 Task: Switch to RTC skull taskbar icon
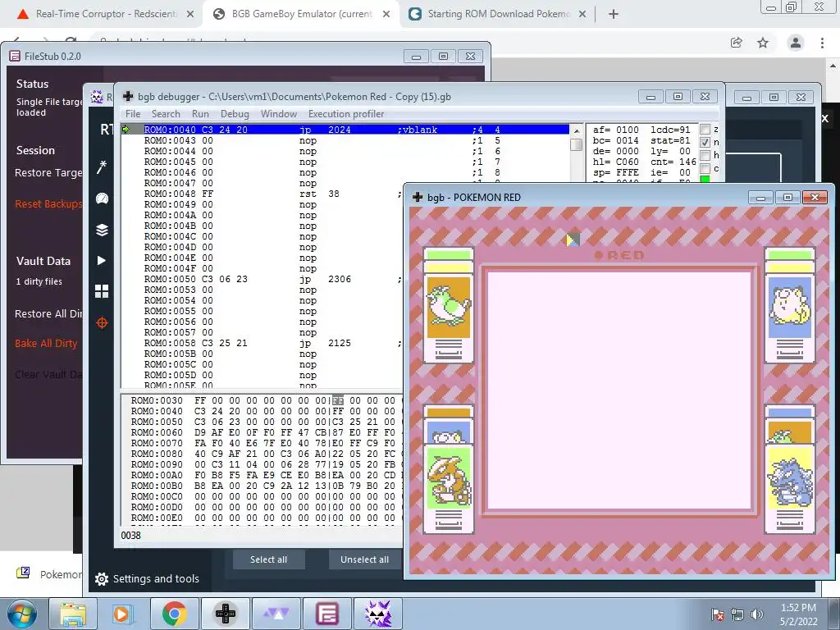pyautogui.click(x=377, y=614)
